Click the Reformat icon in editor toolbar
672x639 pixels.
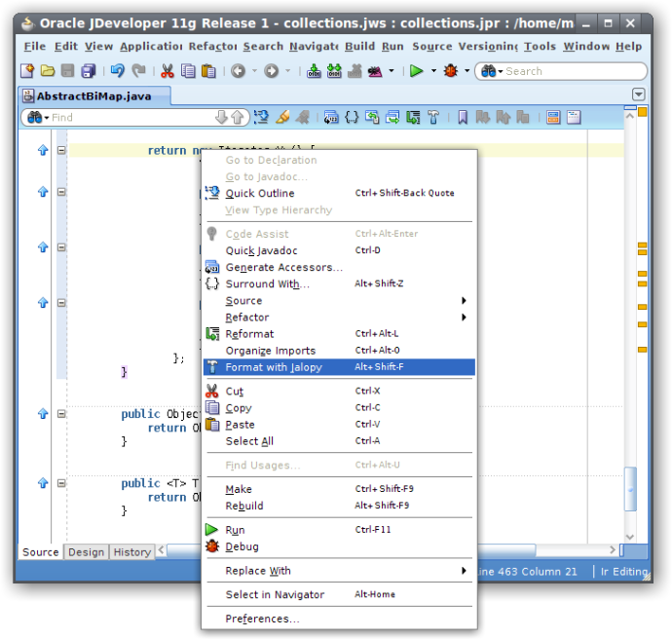413,117
